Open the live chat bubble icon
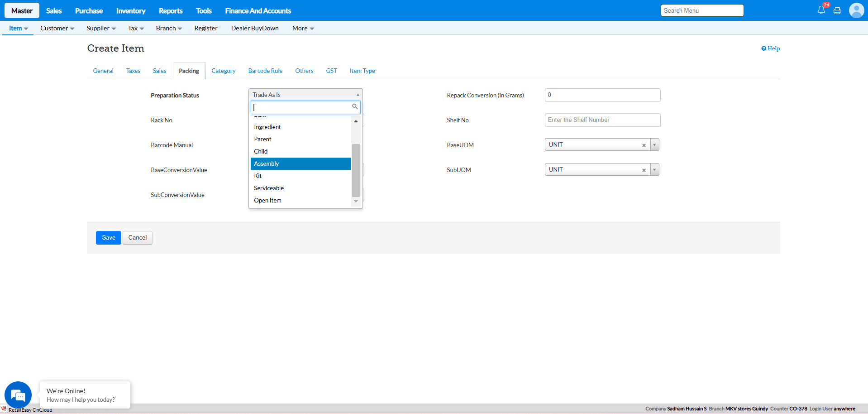Image resolution: width=868 pixels, height=414 pixels. [18, 395]
